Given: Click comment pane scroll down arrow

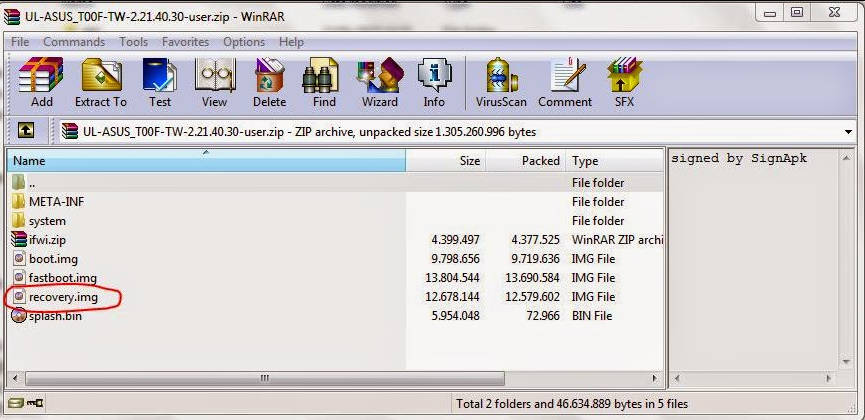Looking at the screenshot, I should click(x=845, y=362).
